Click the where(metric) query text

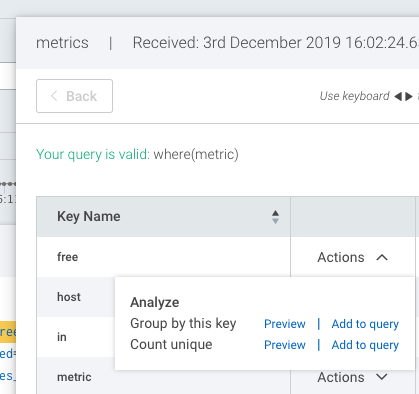pyautogui.click(x=196, y=154)
